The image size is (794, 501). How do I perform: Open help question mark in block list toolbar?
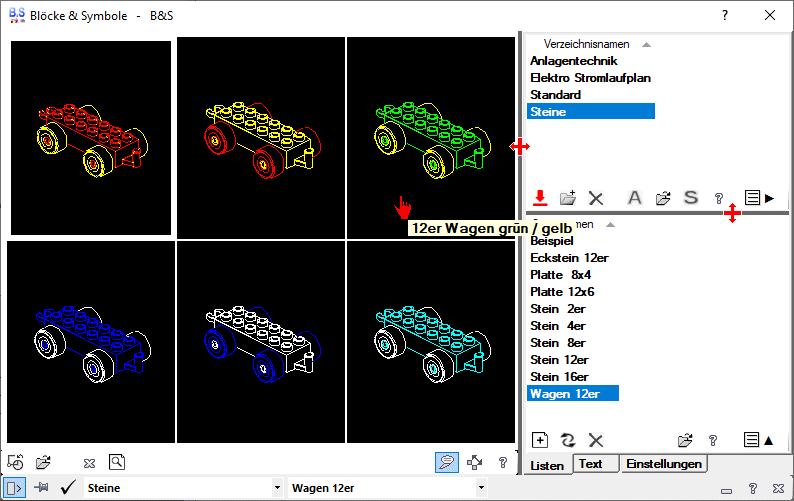713,440
